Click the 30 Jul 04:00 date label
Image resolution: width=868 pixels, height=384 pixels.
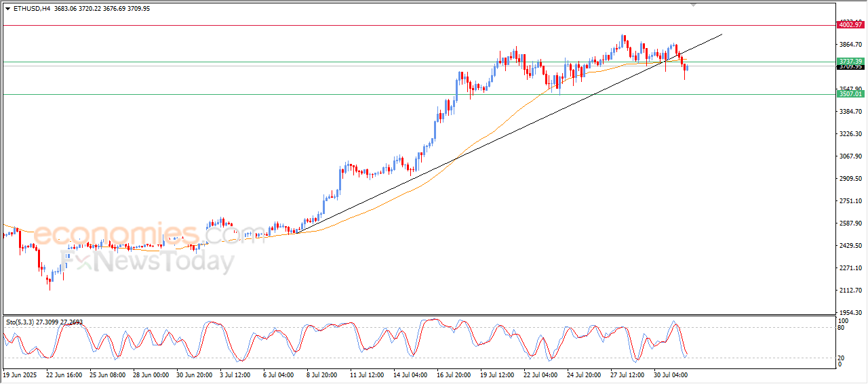coord(671,374)
